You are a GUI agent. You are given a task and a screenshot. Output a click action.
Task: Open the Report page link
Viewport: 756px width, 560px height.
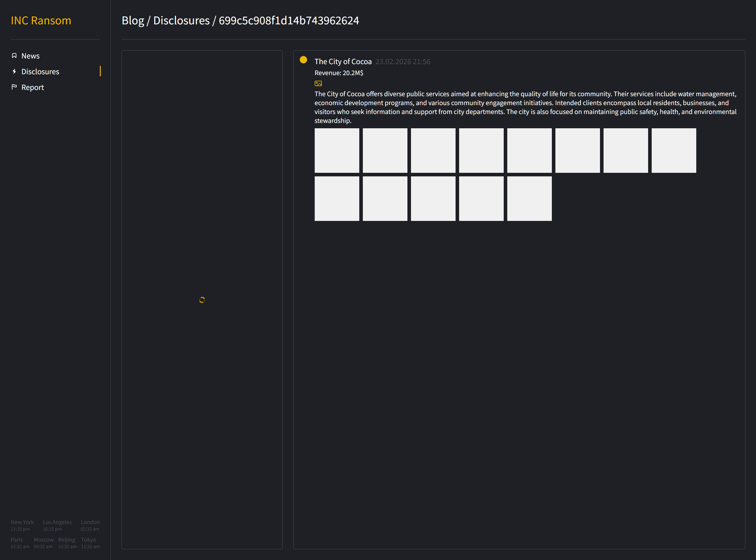pos(33,88)
